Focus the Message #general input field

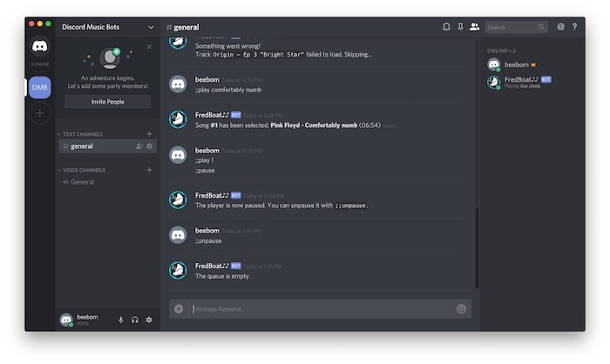tap(318, 308)
